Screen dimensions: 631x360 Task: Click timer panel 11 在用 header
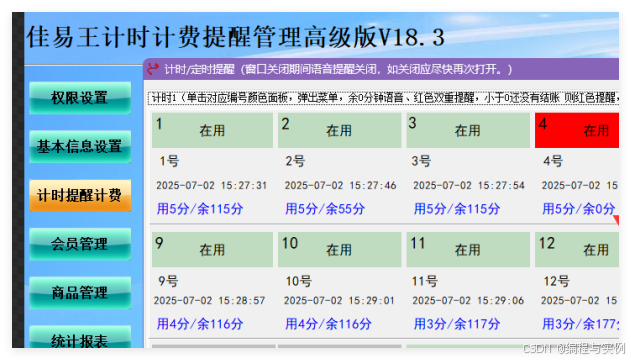tap(468, 249)
